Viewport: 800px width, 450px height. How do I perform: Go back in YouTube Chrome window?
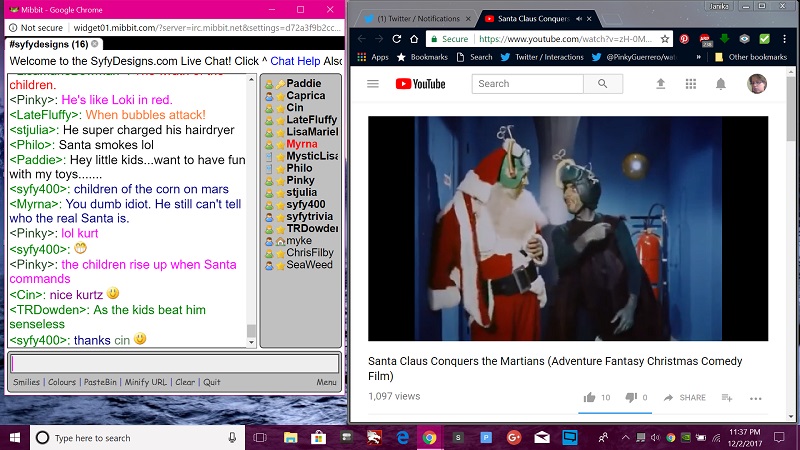[362, 39]
